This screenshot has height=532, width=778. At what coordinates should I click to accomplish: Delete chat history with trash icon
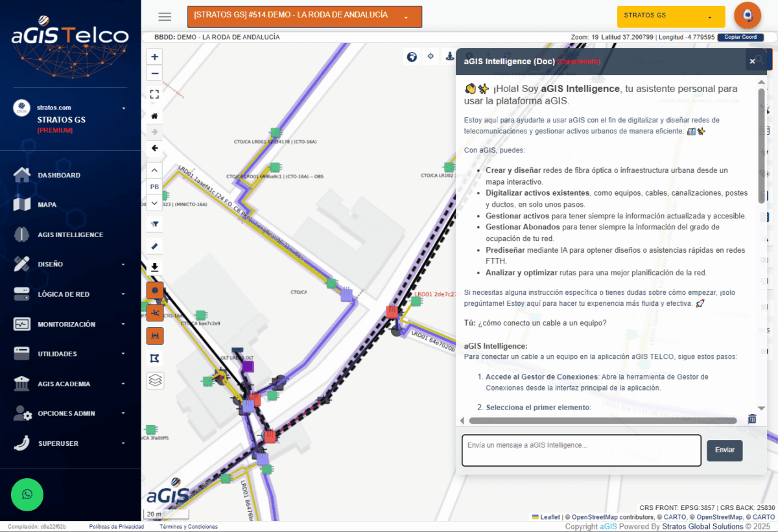click(752, 419)
